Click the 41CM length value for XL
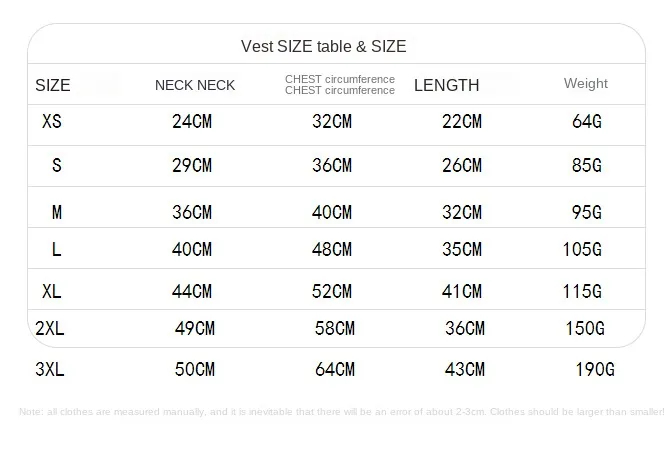 [x=461, y=292]
